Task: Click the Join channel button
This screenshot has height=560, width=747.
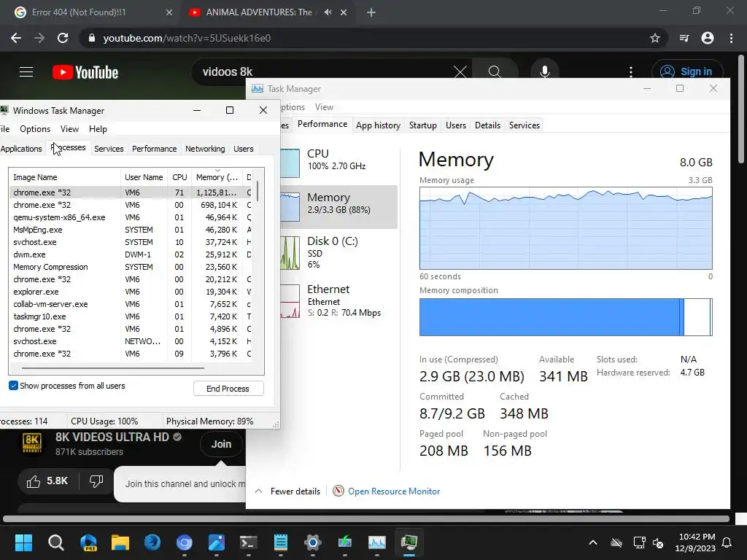Action: (x=221, y=444)
